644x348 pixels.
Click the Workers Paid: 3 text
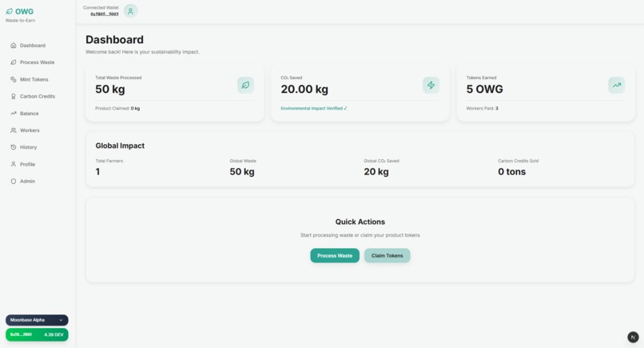(482, 109)
